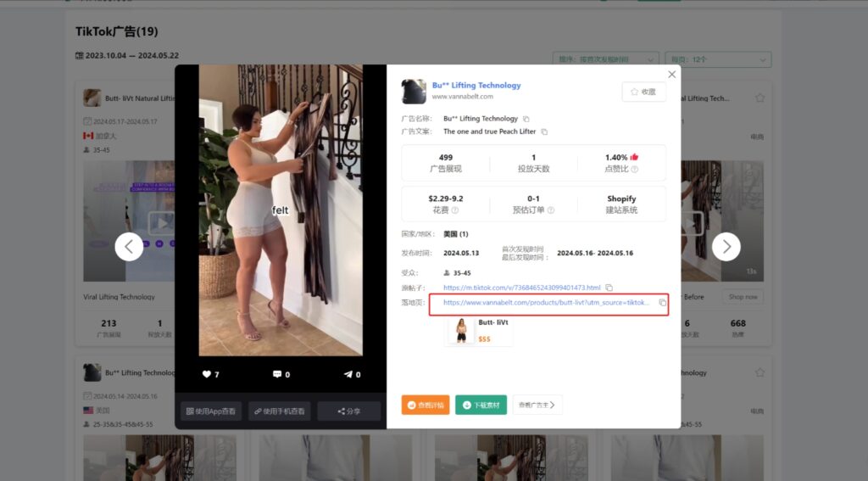Copy the landing page URL icon
Viewport: 868px width, 481px height.
[x=662, y=303]
